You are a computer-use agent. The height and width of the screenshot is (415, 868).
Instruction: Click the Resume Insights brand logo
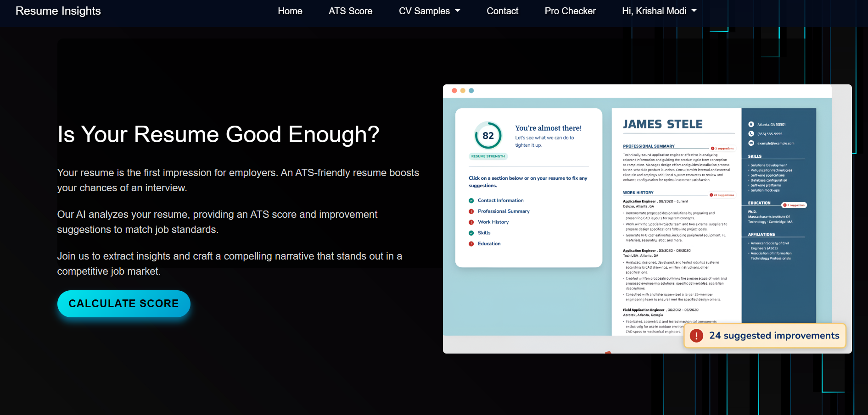pyautogui.click(x=58, y=11)
